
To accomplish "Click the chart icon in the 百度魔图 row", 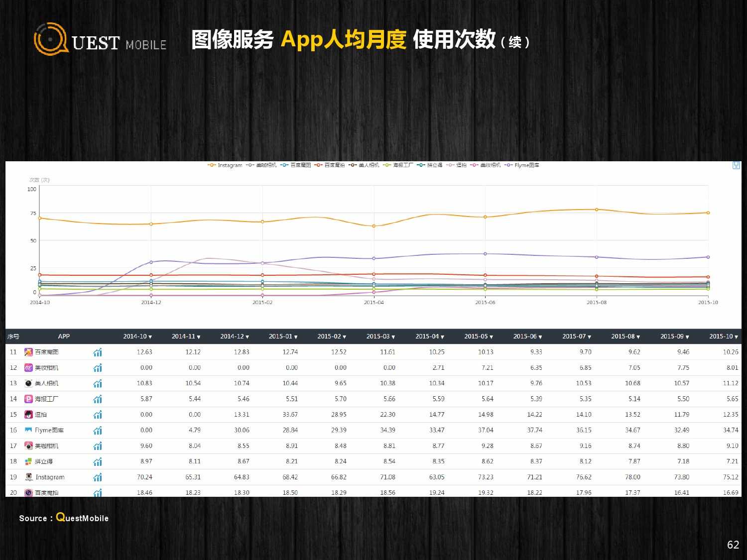I will (x=98, y=352).
